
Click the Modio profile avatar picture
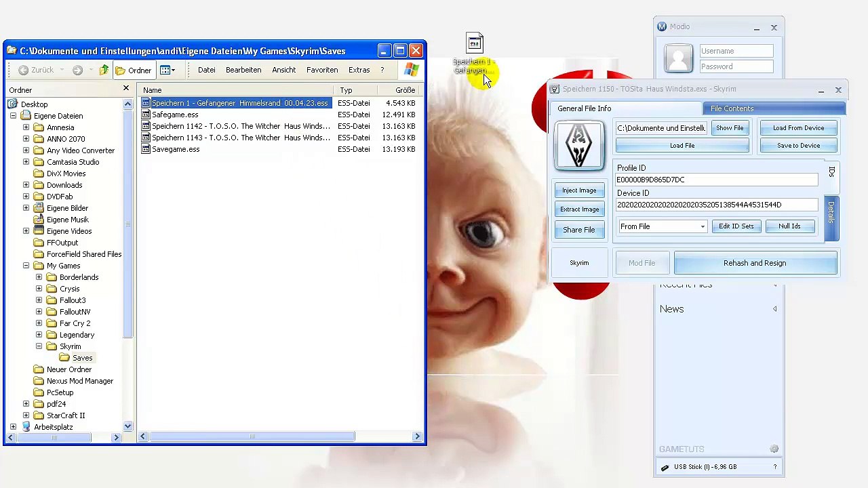coord(678,58)
